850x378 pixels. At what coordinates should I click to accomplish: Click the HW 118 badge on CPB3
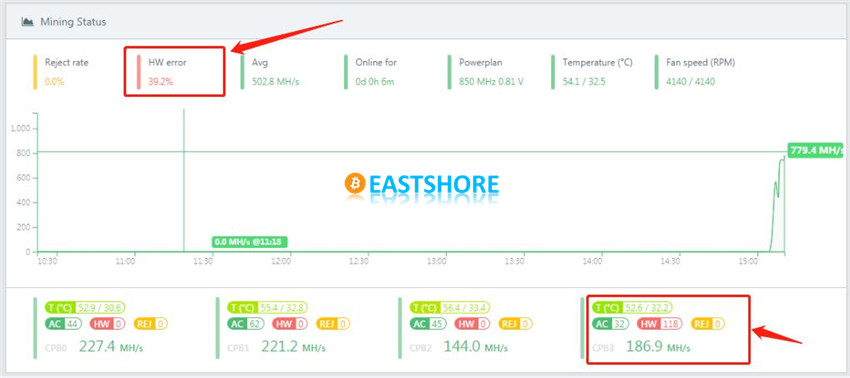click(660, 324)
